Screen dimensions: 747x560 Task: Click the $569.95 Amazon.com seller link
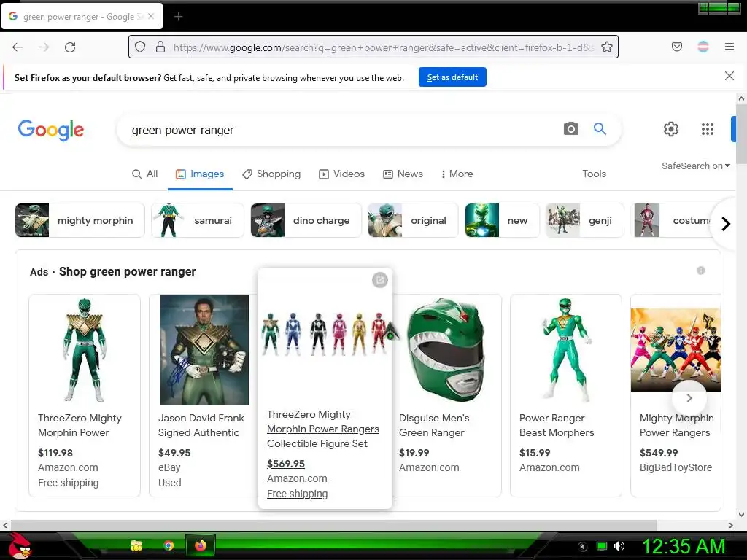[x=297, y=478]
